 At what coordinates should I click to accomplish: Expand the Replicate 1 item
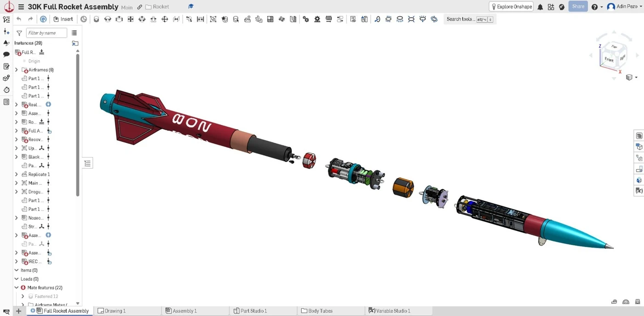coord(17,175)
